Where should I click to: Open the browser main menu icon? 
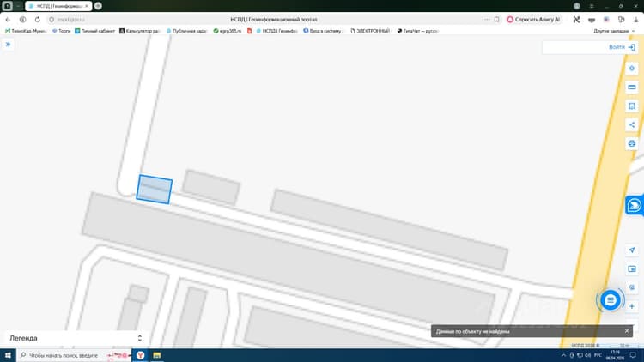point(592,6)
